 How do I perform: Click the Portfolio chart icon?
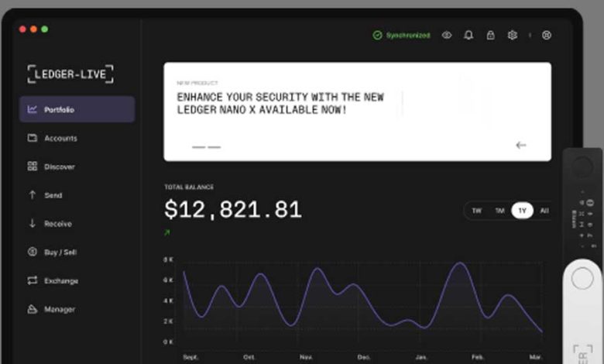coord(33,109)
